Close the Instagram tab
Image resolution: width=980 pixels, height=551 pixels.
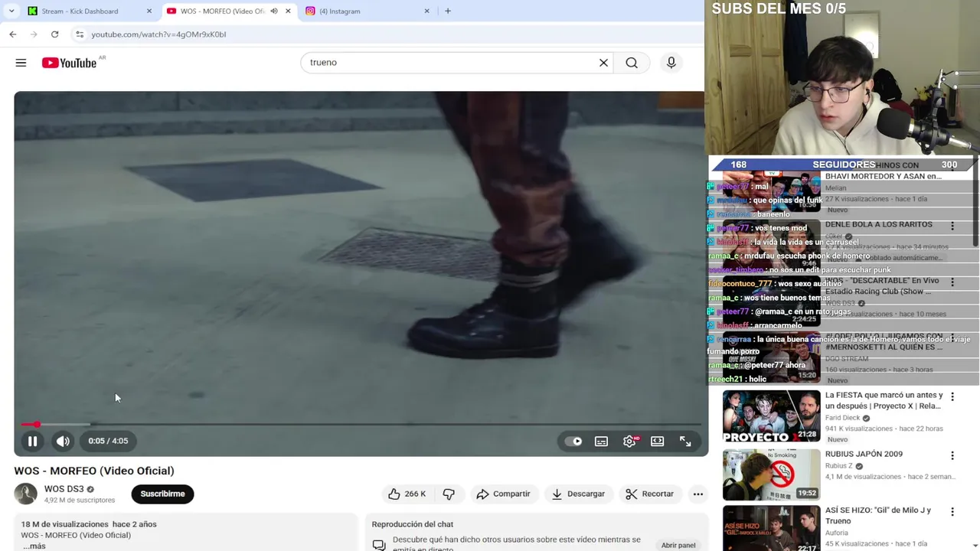coord(426,11)
